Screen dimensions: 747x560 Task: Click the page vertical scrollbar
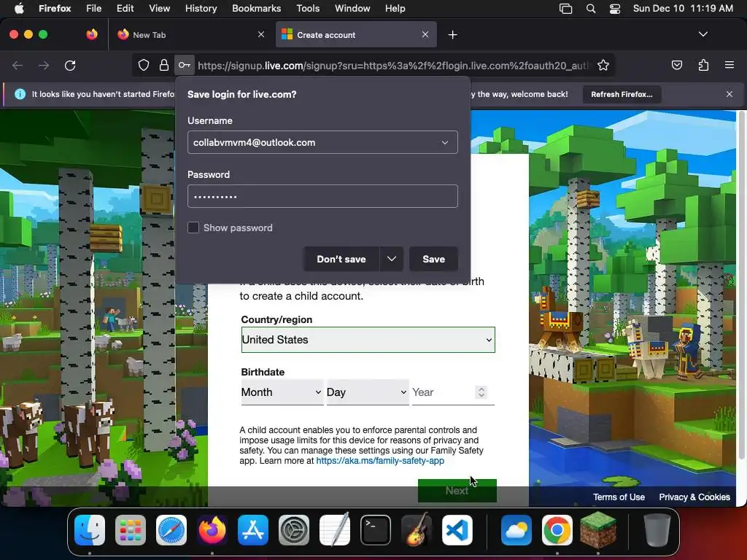pos(741,286)
